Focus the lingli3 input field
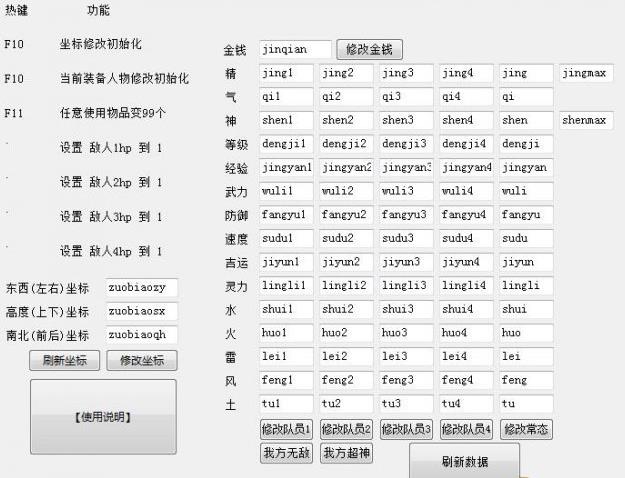This screenshot has width=625, height=478. coord(406,285)
